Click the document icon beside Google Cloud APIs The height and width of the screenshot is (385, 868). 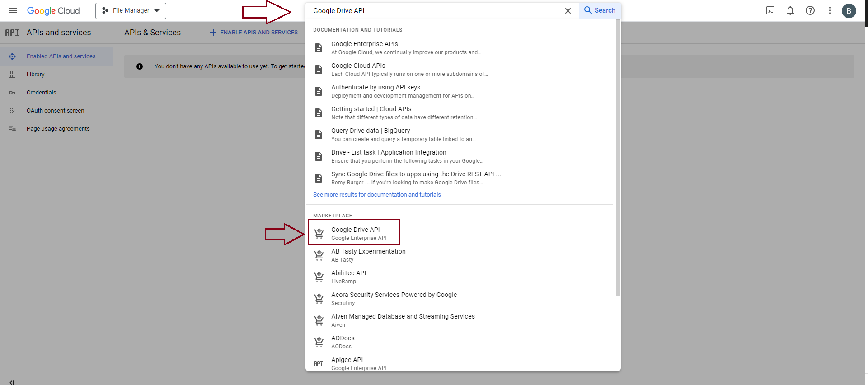coord(319,70)
